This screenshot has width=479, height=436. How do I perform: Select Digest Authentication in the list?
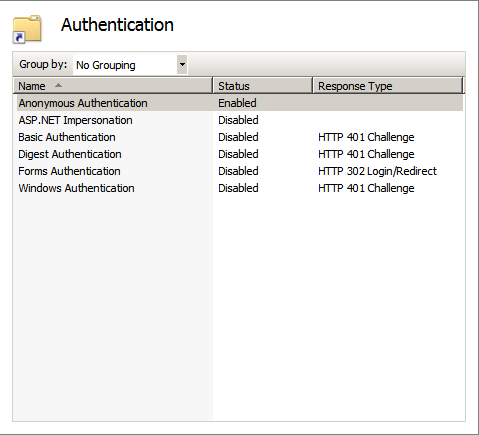tap(70, 154)
